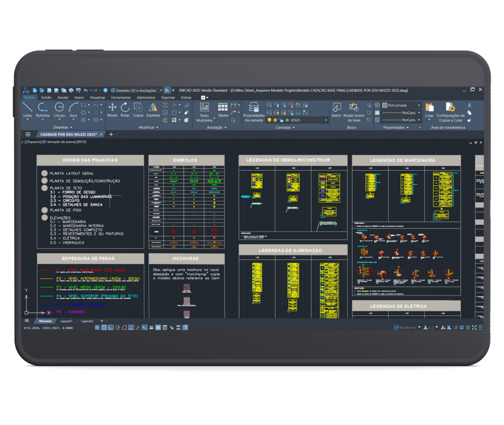This screenshot has height=425, width=504.
Task: Switch to the Layout1 tab
Action: tap(66, 321)
